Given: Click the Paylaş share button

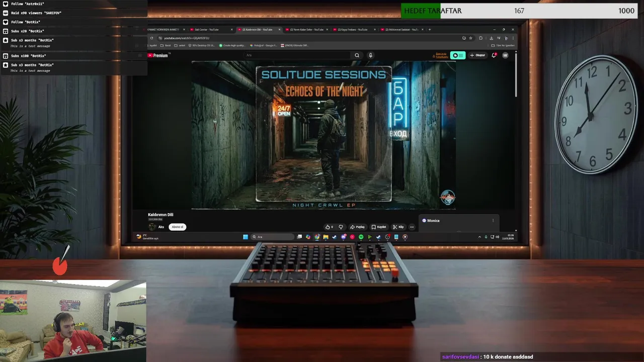Looking at the screenshot, I should coord(357,227).
